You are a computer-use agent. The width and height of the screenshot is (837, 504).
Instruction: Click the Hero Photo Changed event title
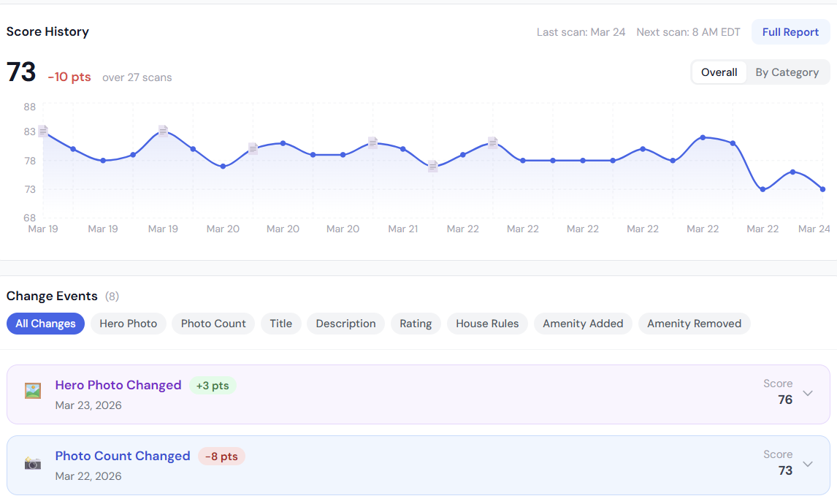[x=118, y=385]
